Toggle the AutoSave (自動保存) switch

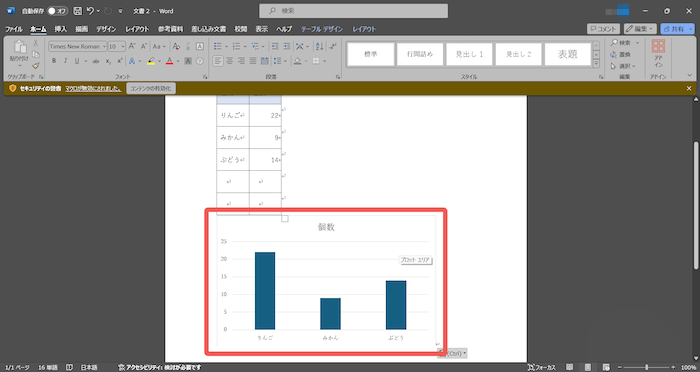coord(58,11)
